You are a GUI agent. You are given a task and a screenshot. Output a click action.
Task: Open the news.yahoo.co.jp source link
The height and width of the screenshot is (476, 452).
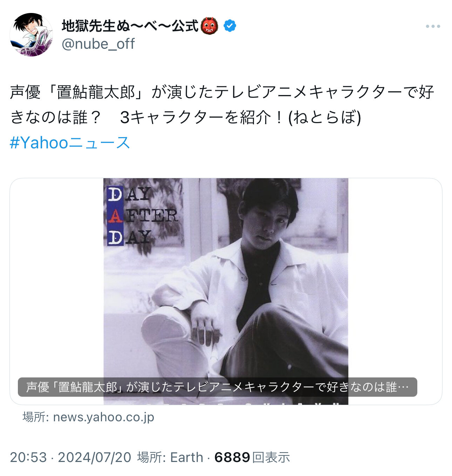pos(104,417)
